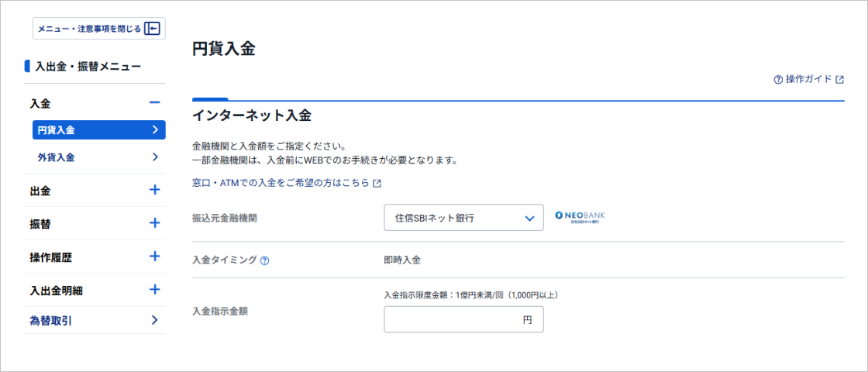868x372 pixels.
Task: Click the chevron arrow on 外貨入金 row
Action: (x=155, y=157)
